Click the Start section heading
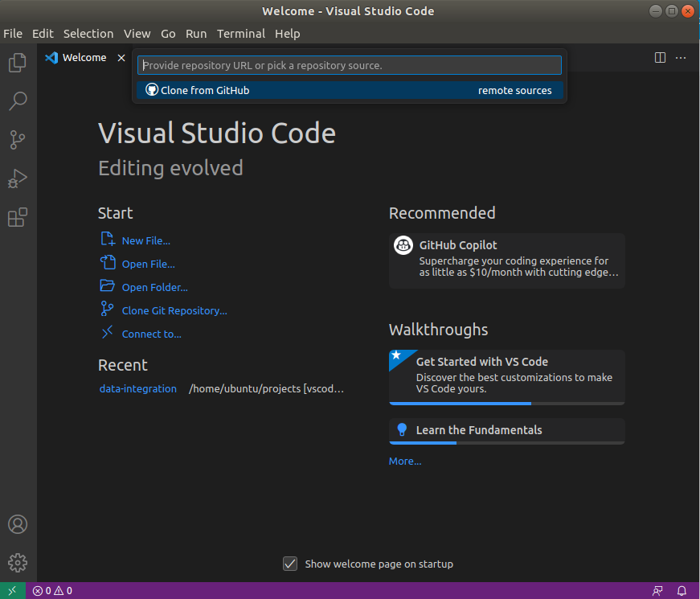This screenshot has height=599, width=700. 115,213
